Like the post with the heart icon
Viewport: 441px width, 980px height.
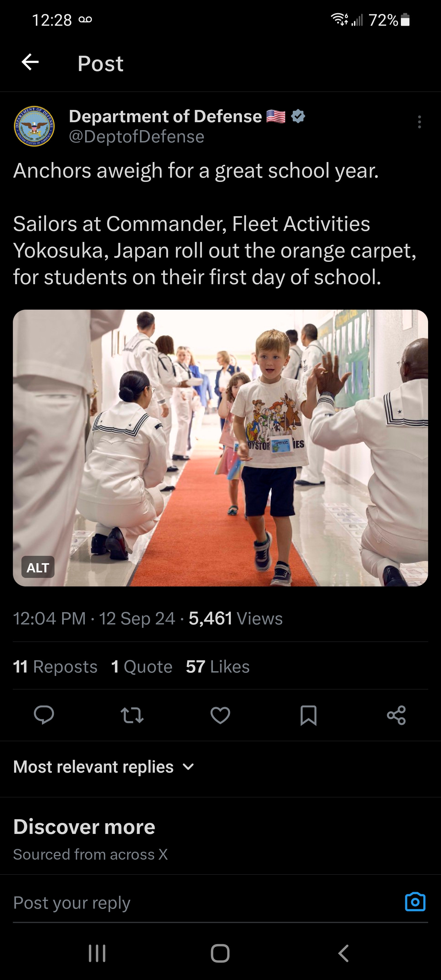[220, 715]
